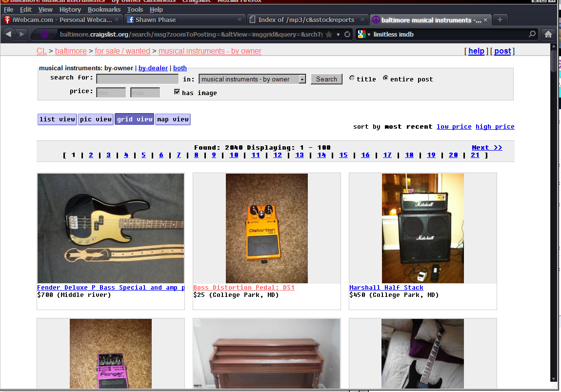Image resolution: width=561 pixels, height=392 pixels.
Task: Click the Search button
Action: (x=326, y=79)
